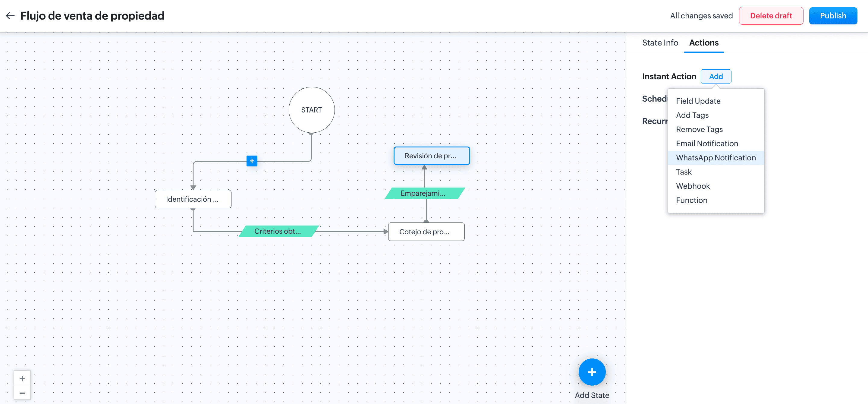Switch to the State Info tab

click(660, 43)
